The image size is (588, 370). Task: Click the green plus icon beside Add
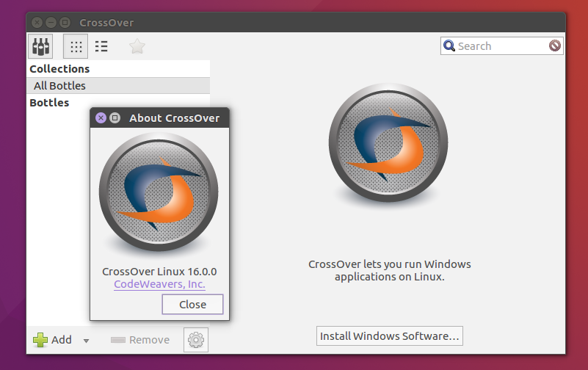(x=40, y=340)
